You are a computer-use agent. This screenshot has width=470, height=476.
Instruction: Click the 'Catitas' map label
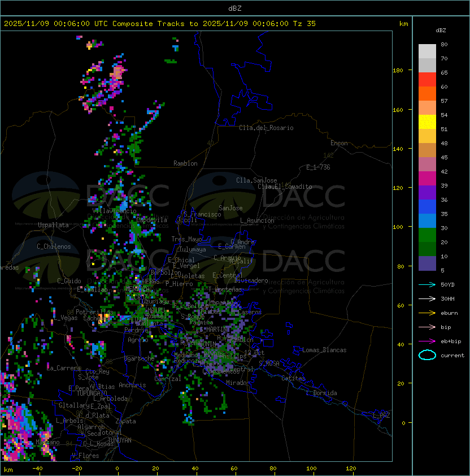[293, 378]
